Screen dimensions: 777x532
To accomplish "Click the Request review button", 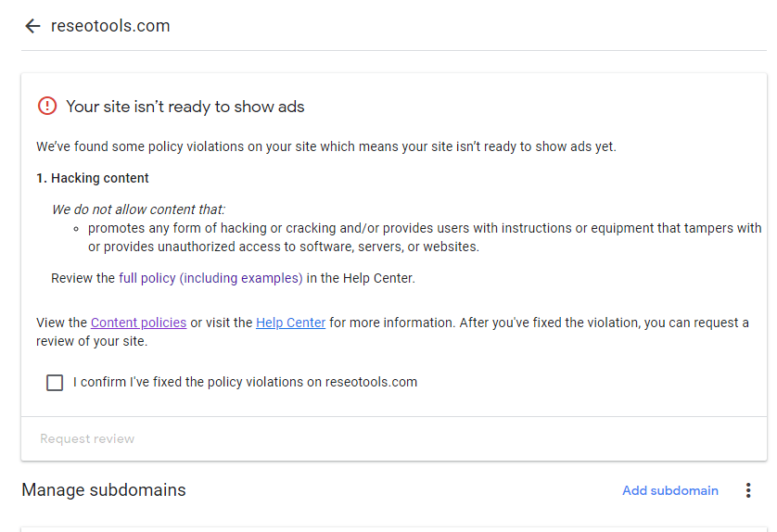I will 87,439.
